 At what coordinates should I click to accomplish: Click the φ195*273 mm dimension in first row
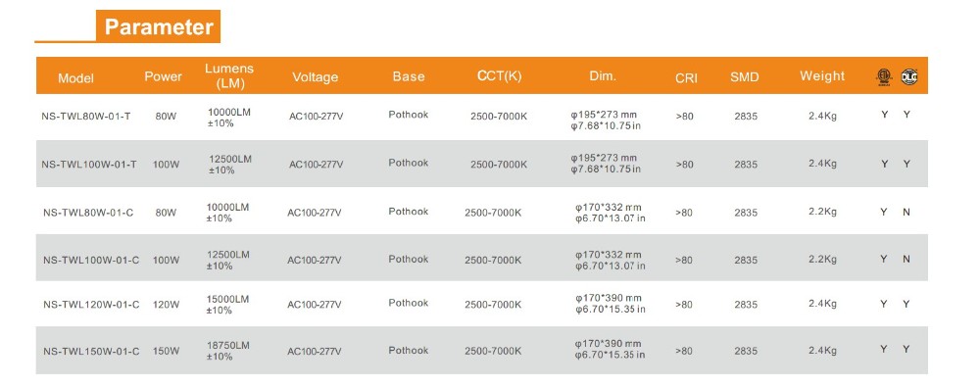tap(604, 115)
